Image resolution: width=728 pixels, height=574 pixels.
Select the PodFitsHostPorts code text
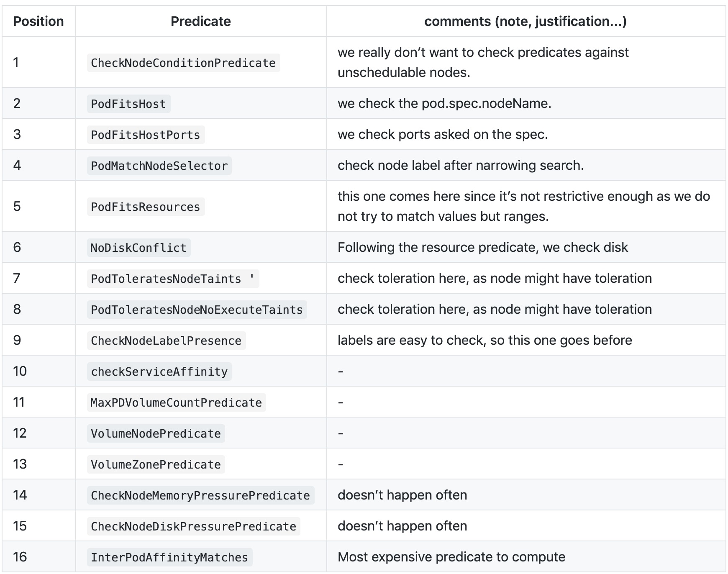146,135
